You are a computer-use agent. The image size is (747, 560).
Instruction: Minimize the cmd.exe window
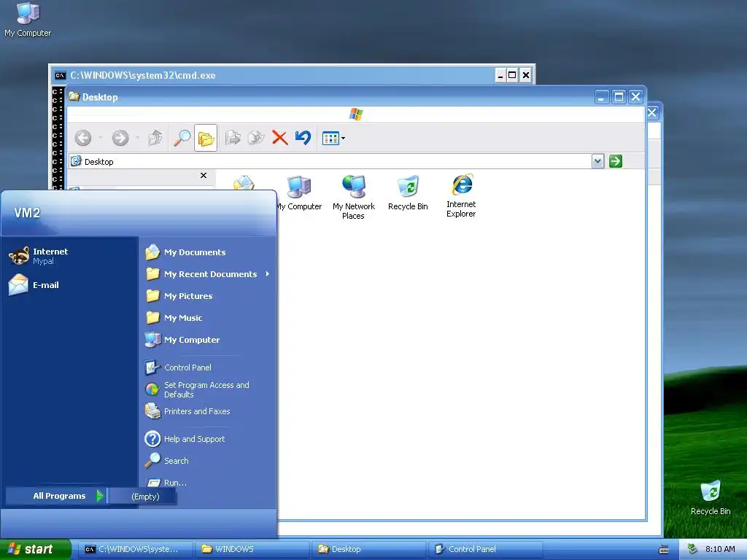(500, 75)
